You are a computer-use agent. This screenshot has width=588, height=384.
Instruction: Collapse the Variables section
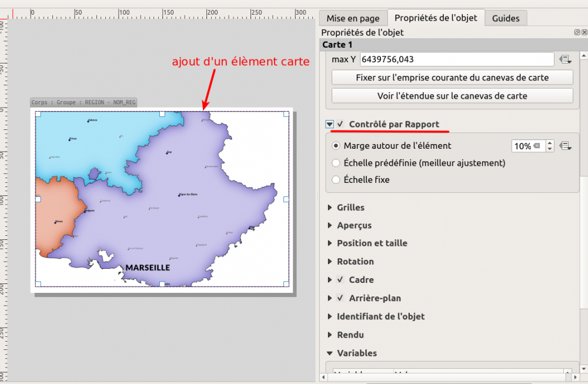(329, 353)
